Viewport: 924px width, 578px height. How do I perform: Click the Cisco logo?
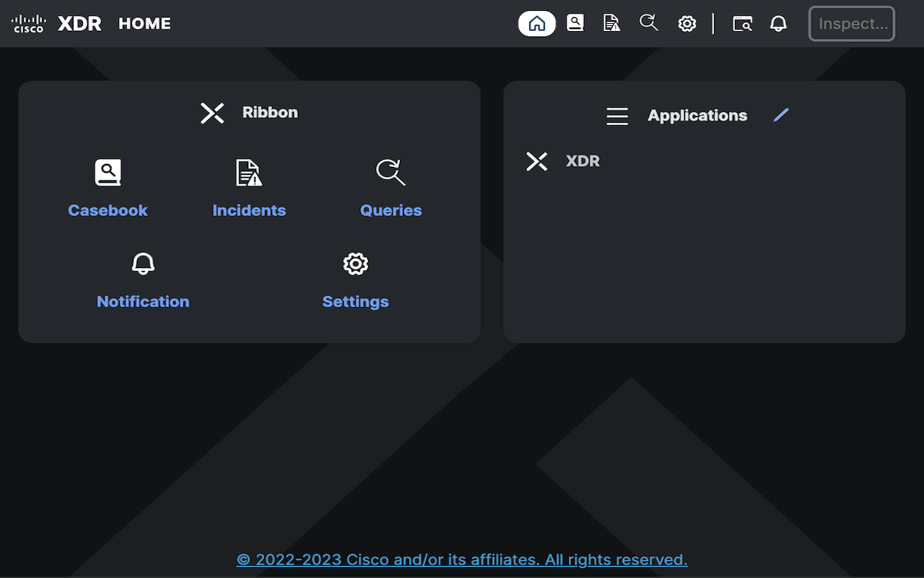(x=29, y=24)
